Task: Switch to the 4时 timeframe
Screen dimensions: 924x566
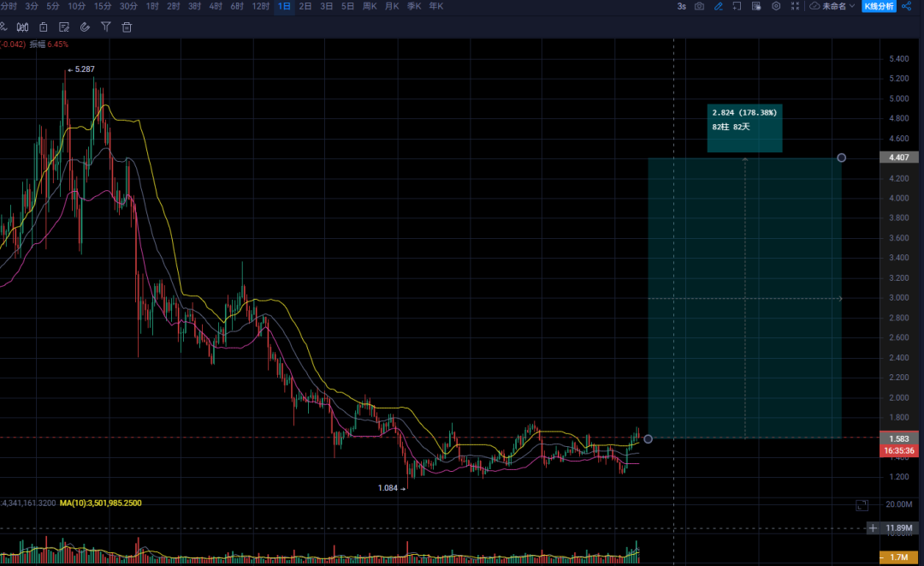Action: (x=216, y=7)
